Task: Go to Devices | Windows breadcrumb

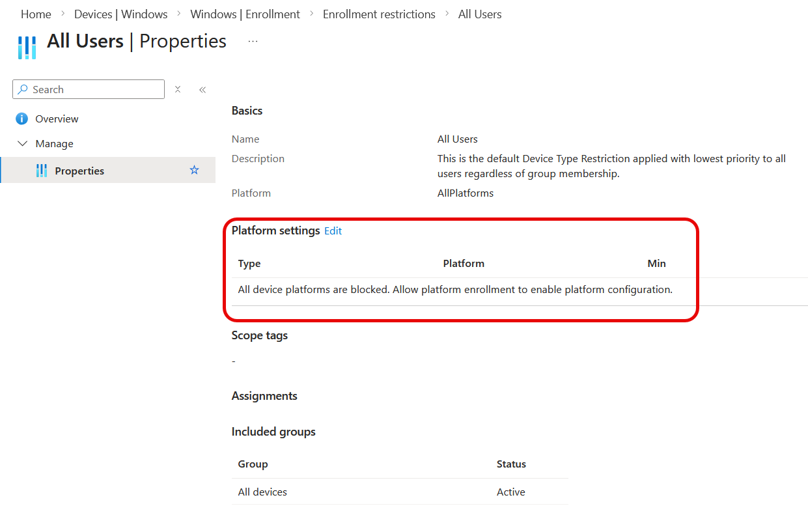Action: point(120,14)
